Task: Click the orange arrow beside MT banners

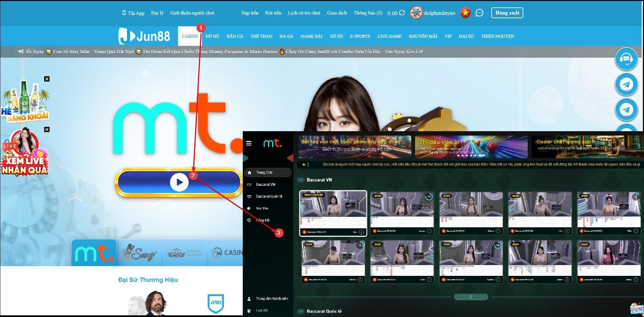Action: point(290,157)
